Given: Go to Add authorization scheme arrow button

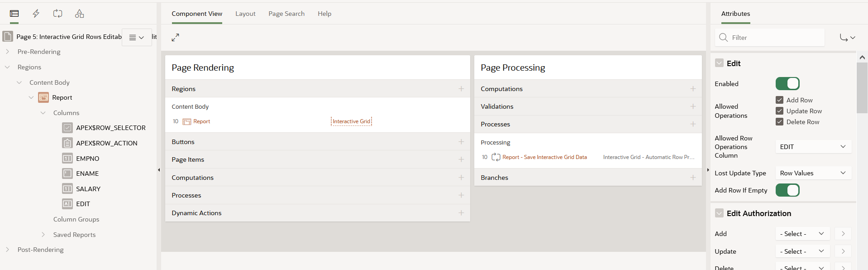Looking at the screenshot, I should point(843,234).
